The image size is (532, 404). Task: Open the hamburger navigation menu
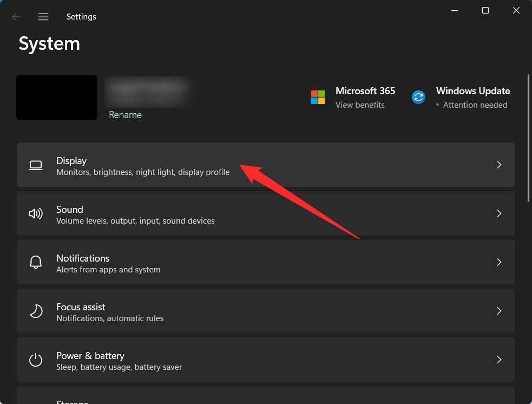coord(43,17)
